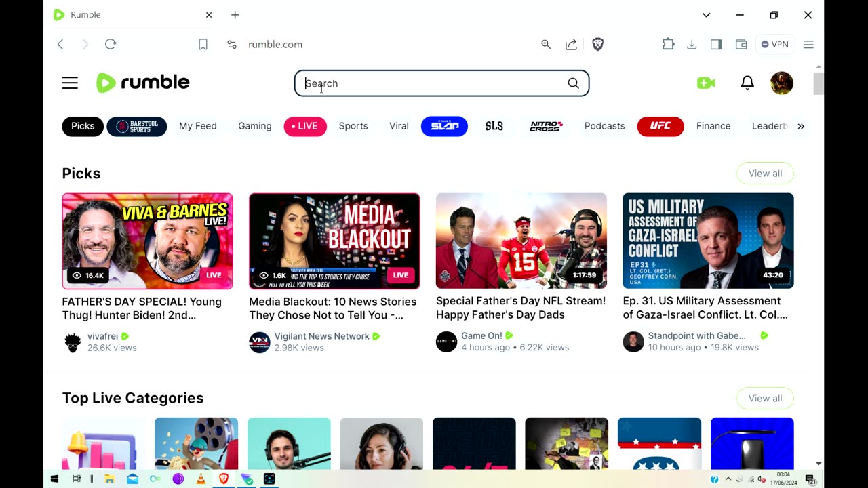Open the Gaming category
The width and height of the screenshot is (868, 488).
[255, 126]
